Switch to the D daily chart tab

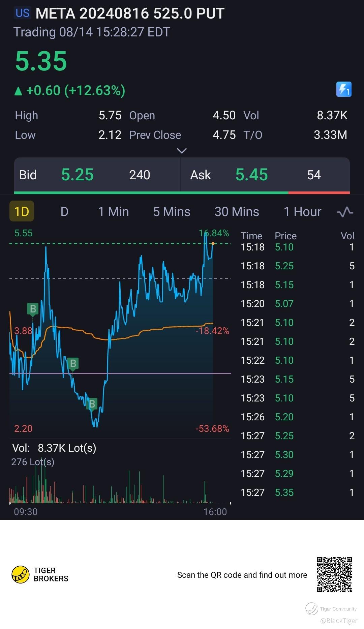(x=64, y=212)
